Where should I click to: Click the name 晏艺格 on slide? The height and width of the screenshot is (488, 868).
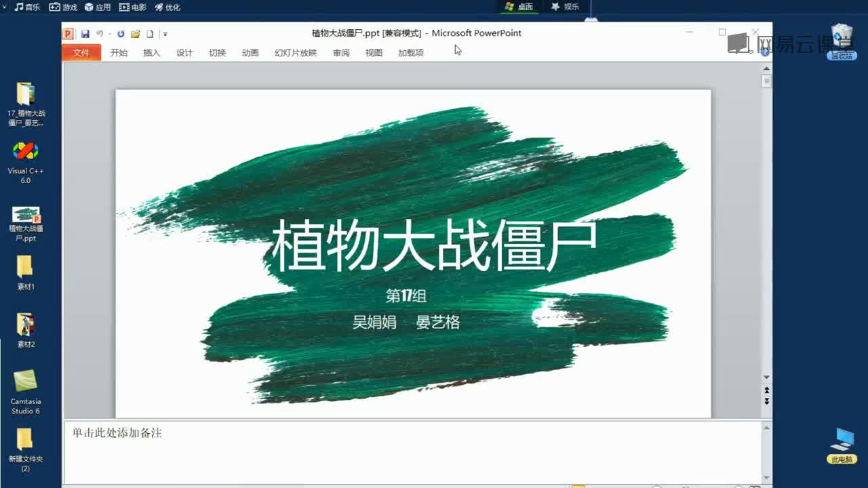pos(438,322)
